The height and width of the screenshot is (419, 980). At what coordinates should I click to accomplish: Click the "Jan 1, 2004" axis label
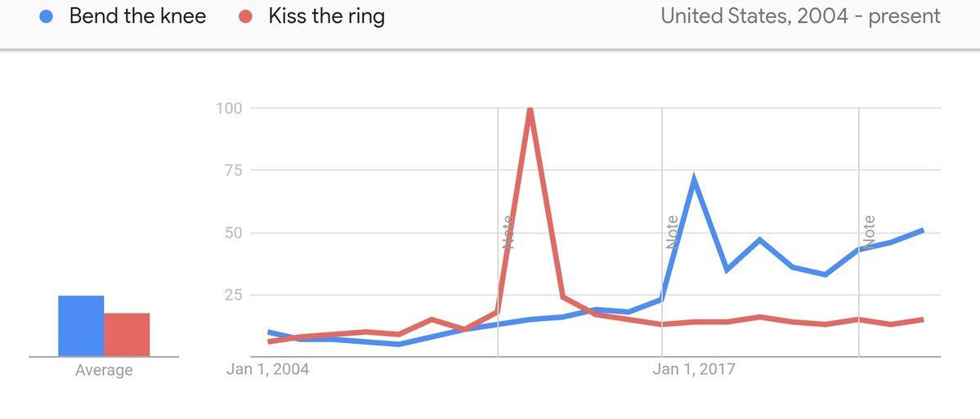268,369
